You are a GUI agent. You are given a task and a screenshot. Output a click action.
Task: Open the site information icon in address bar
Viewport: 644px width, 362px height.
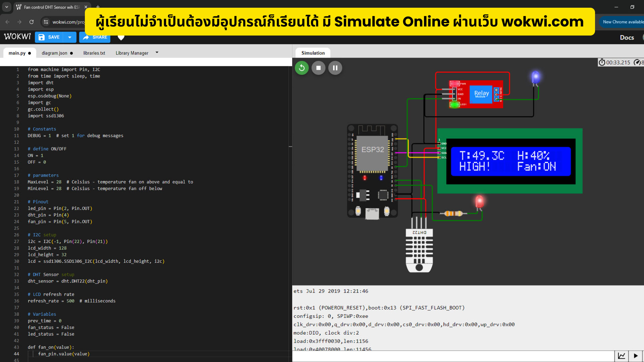(46, 22)
